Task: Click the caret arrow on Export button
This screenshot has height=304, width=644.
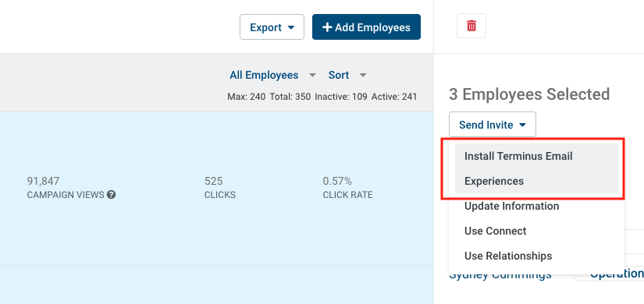Action: [291, 27]
